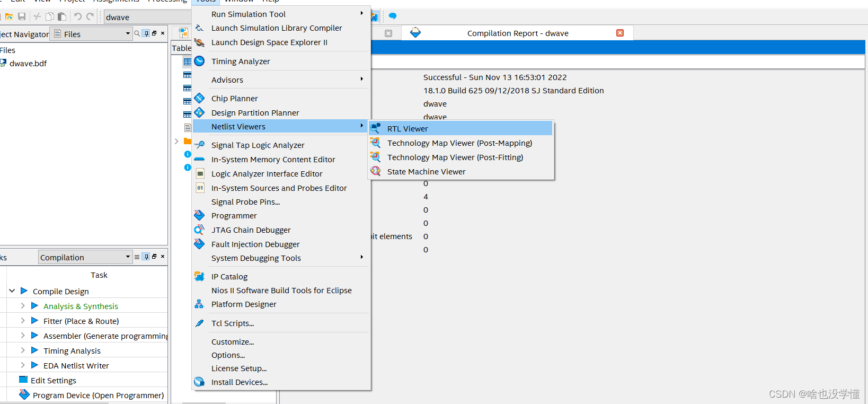Click the Fault Injection Debugger icon
This screenshot has width=868, height=404.
tap(199, 244)
